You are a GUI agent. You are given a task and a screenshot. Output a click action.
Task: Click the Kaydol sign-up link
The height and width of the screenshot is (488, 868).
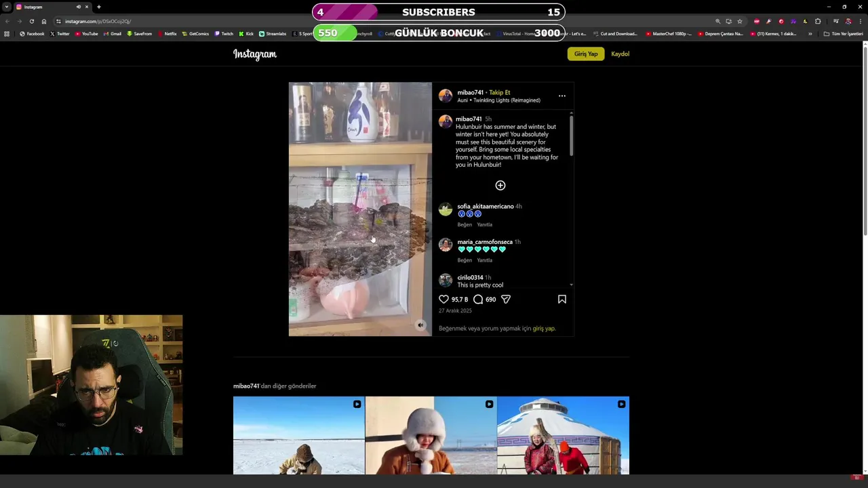click(x=620, y=54)
